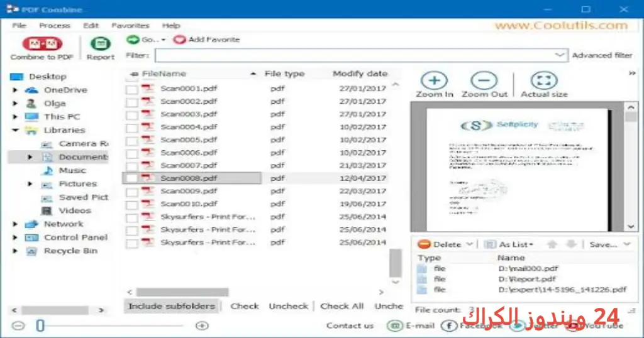The height and width of the screenshot is (338, 644).
Task: Check the box for Scan0006.pdf
Action: pyautogui.click(x=132, y=154)
